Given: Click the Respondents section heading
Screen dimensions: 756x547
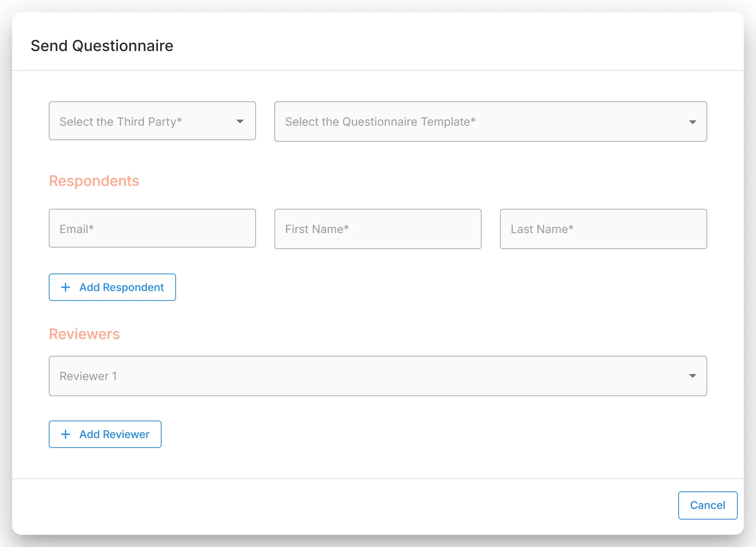Looking at the screenshot, I should coord(94,181).
